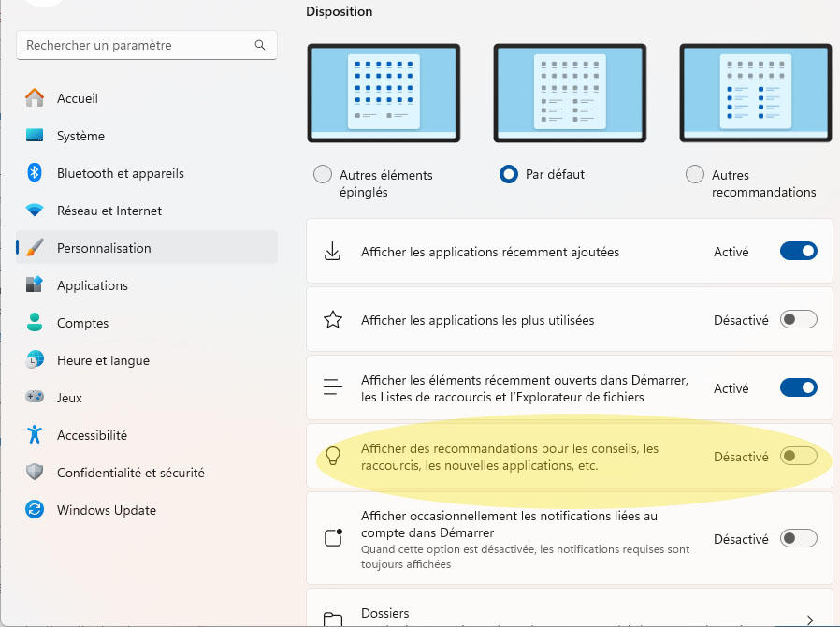
Task: Enable 'Afficher les applications les plus utilisées'
Action: point(798,318)
